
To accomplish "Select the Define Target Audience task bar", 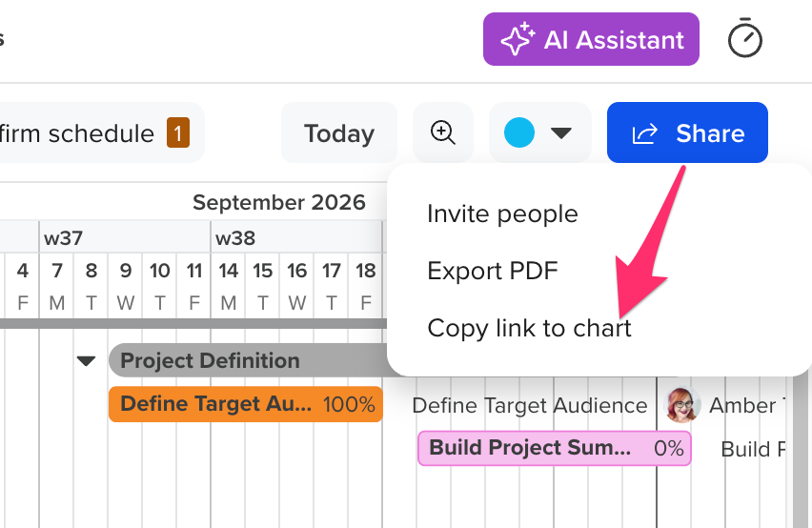I will click(246, 404).
